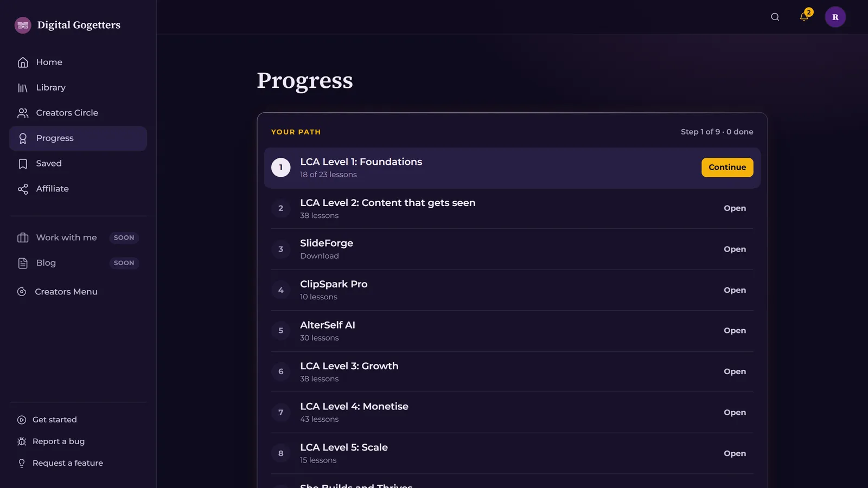Viewport: 868px width, 488px height.
Task: Open the Progress sidebar item
Action: coord(78,138)
